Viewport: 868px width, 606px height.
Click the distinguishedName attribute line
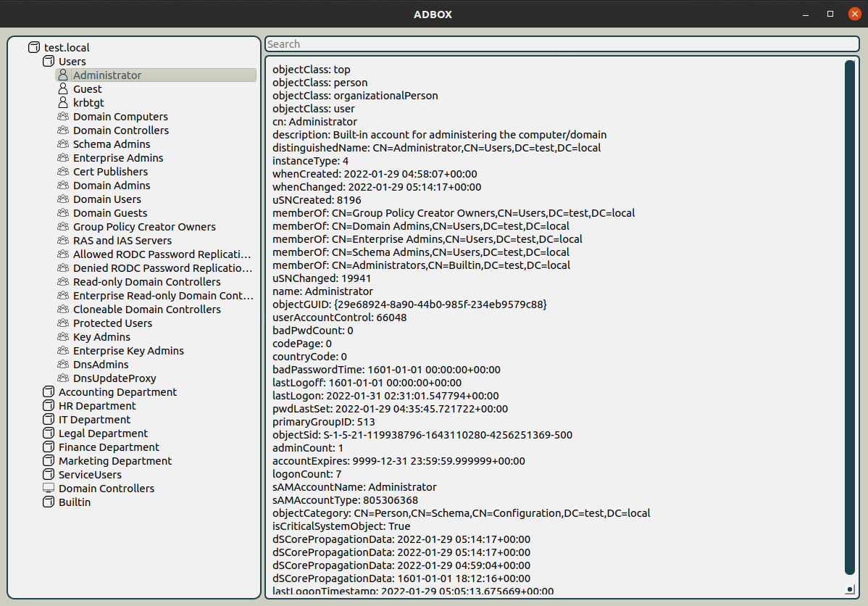tap(436, 148)
